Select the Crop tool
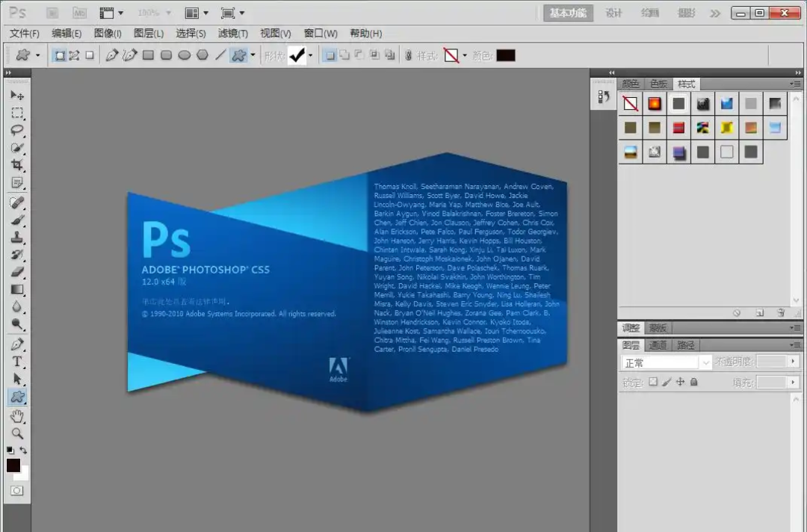Viewport: 807px width, 532px height. [x=16, y=165]
